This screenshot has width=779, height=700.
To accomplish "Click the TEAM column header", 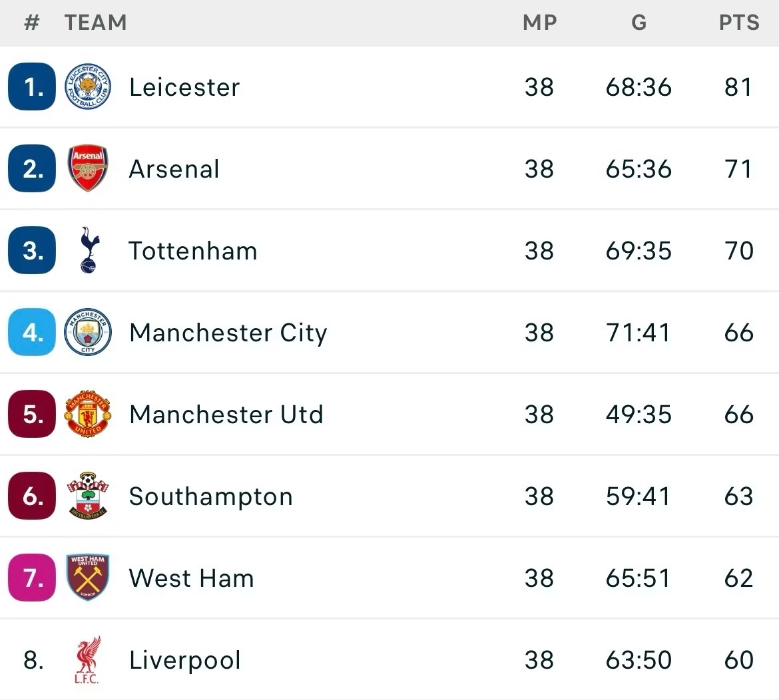I will point(95,23).
